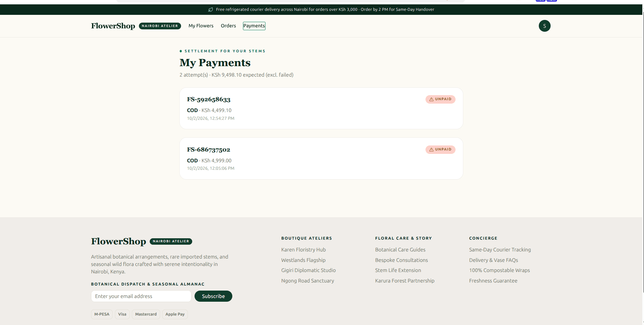Open payment card FS-686737502
This screenshot has height=325, width=644.
[x=321, y=159]
